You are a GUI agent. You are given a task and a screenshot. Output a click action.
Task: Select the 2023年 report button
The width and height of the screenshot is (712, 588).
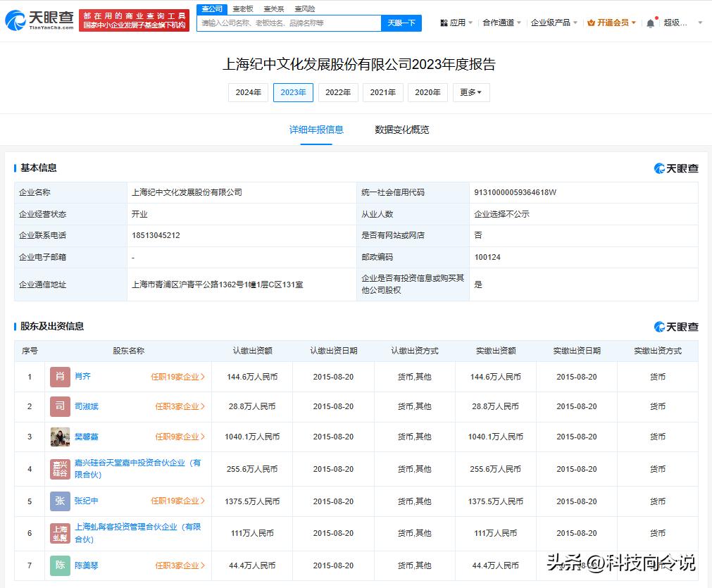294,93
